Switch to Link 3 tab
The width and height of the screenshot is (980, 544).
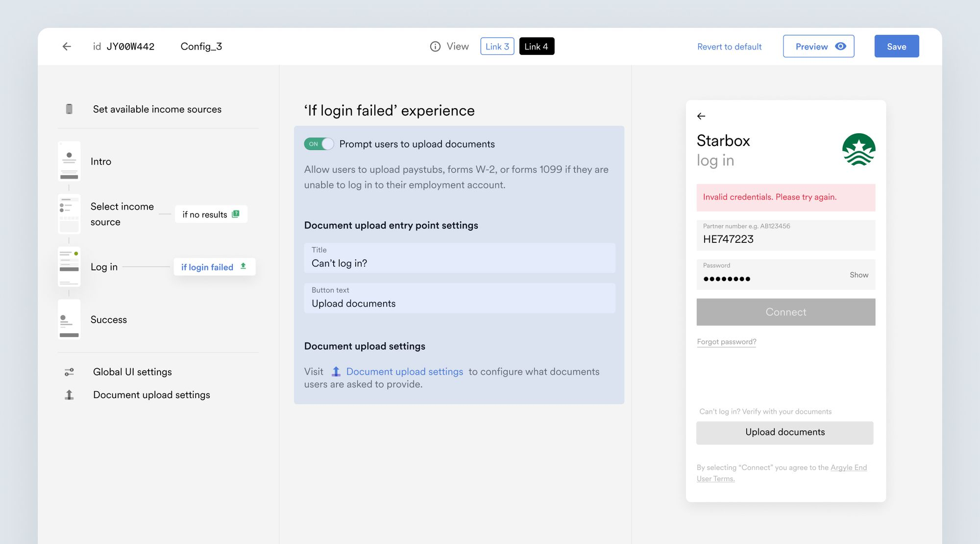tap(497, 47)
